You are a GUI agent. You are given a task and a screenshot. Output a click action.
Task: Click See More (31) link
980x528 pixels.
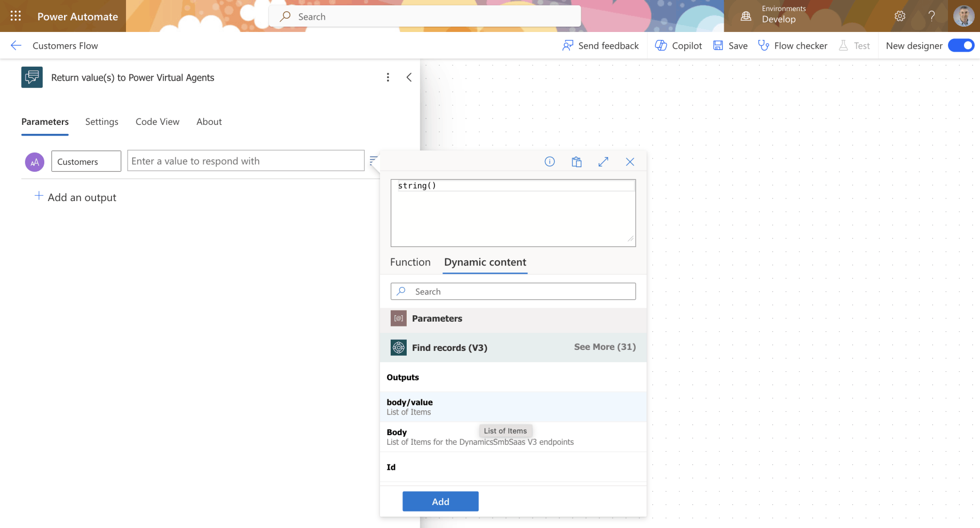tap(605, 347)
